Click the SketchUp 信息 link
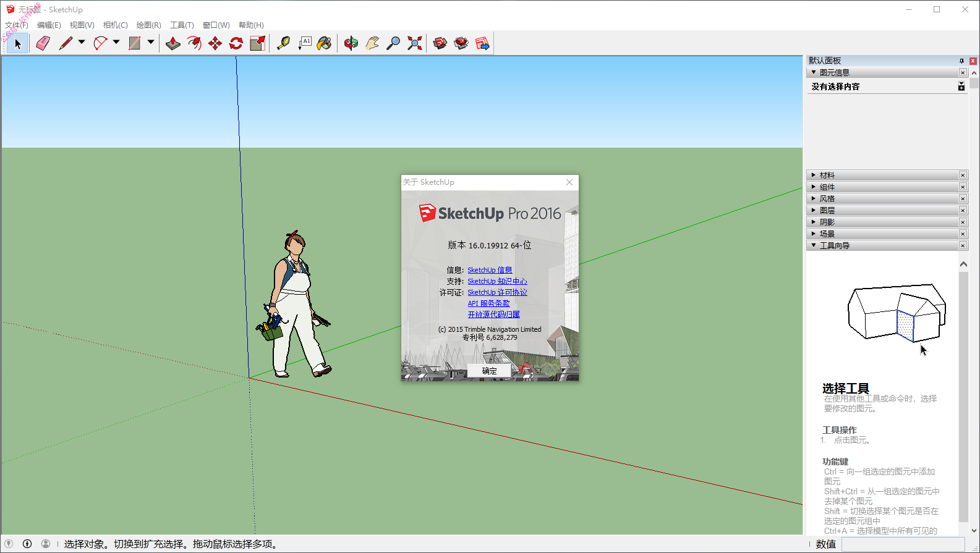Screen dimensions: 980x553 pyautogui.click(x=490, y=270)
